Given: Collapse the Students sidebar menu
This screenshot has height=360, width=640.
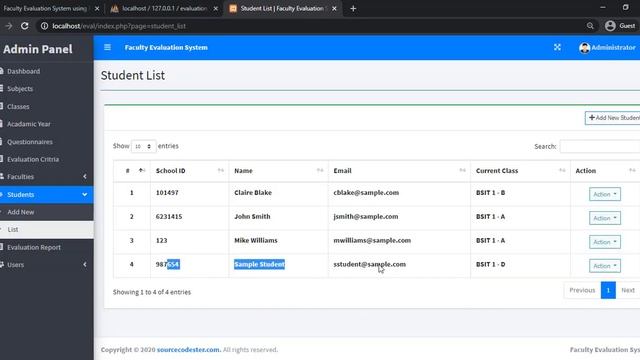Looking at the screenshot, I should pos(47,195).
